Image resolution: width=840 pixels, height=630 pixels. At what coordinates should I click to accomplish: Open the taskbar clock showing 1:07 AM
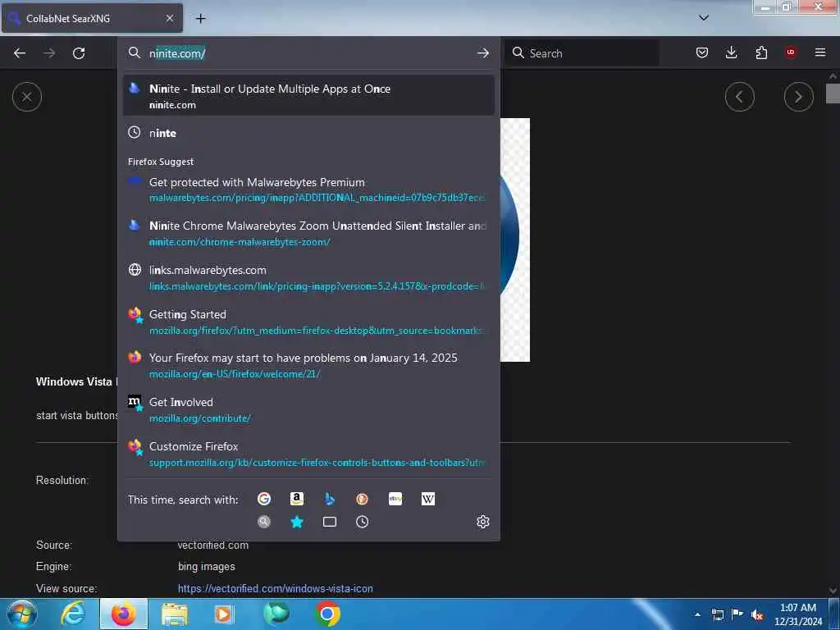tap(798, 614)
